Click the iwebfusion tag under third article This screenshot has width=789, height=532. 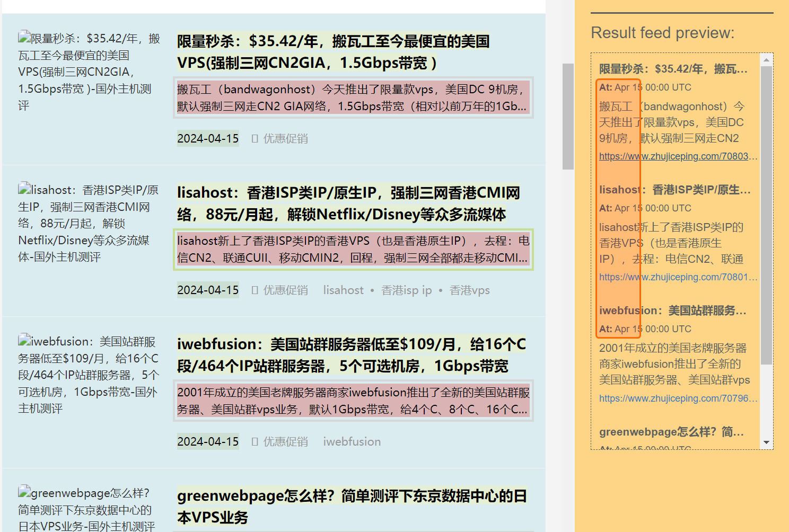pyautogui.click(x=352, y=442)
